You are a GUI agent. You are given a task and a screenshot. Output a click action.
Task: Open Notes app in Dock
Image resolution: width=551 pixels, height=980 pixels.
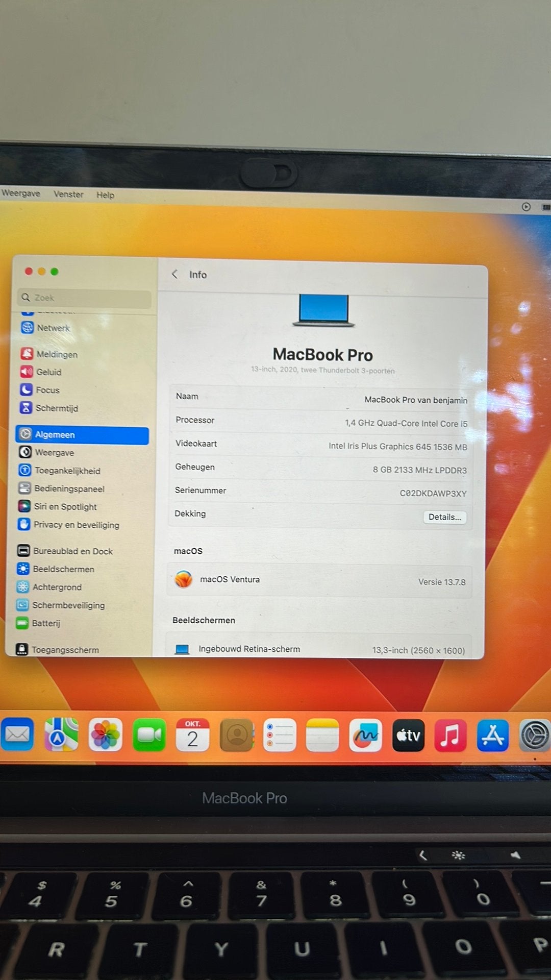click(322, 735)
